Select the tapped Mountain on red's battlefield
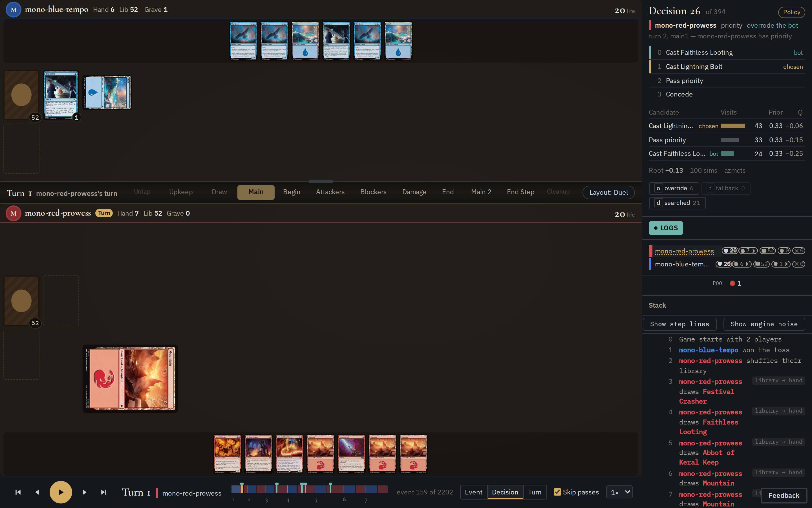This screenshot has width=812, height=508. (130, 379)
